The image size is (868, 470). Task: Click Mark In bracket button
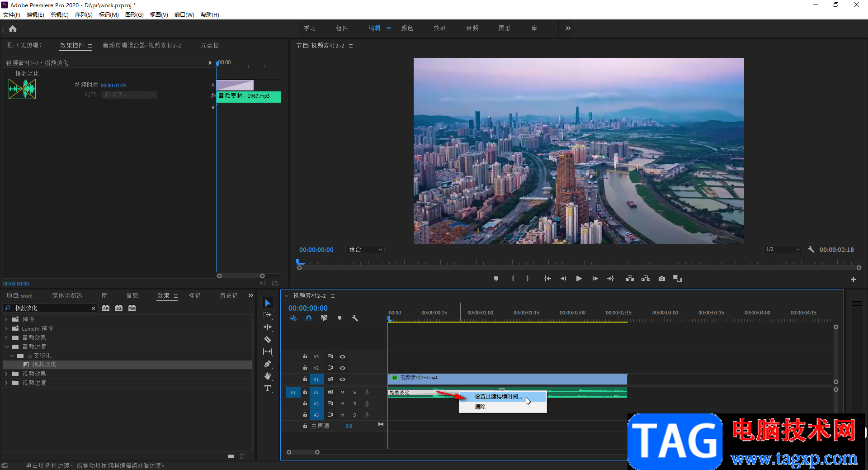point(513,279)
